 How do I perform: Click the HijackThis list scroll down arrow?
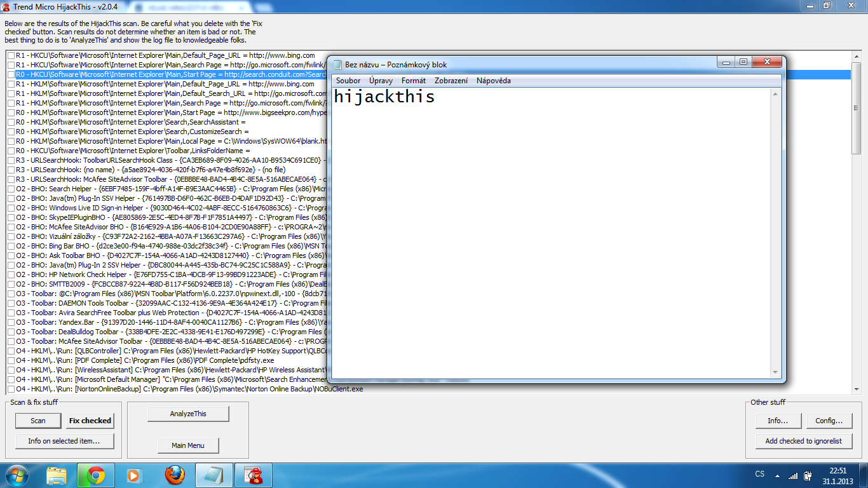857,388
